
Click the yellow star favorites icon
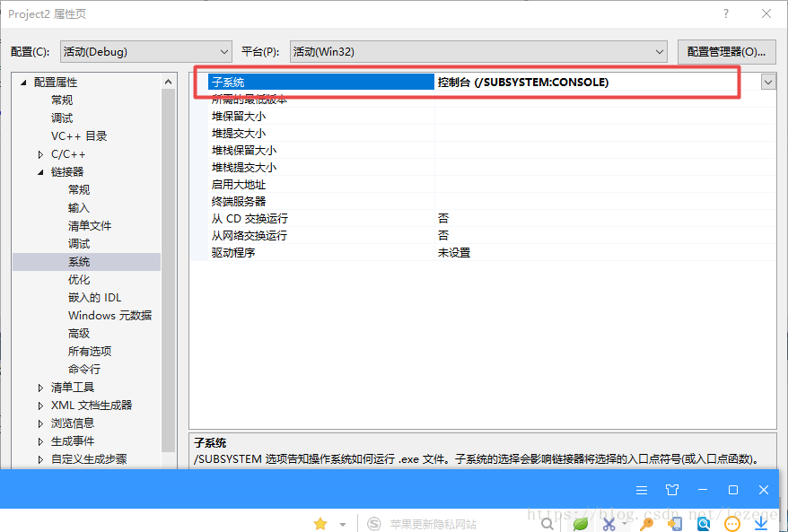[x=320, y=524]
